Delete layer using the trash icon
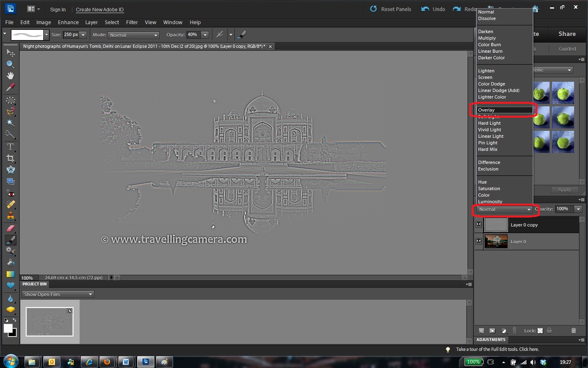Viewport: 588px width, 368px height. pyautogui.click(x=574, y=331)
